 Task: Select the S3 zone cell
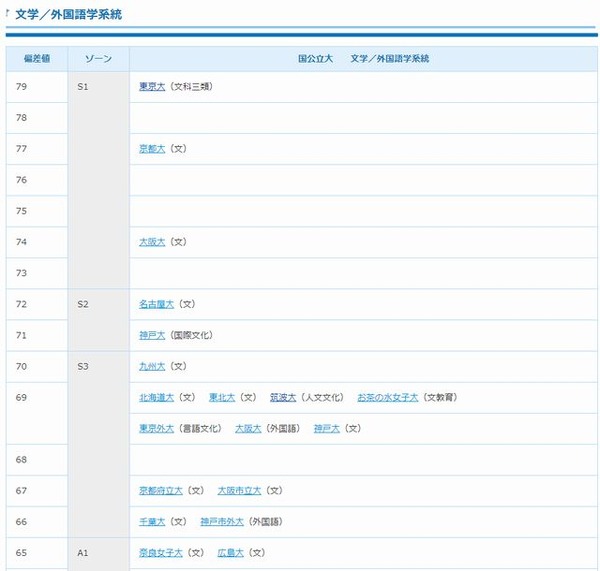click(x=99, y=444)
